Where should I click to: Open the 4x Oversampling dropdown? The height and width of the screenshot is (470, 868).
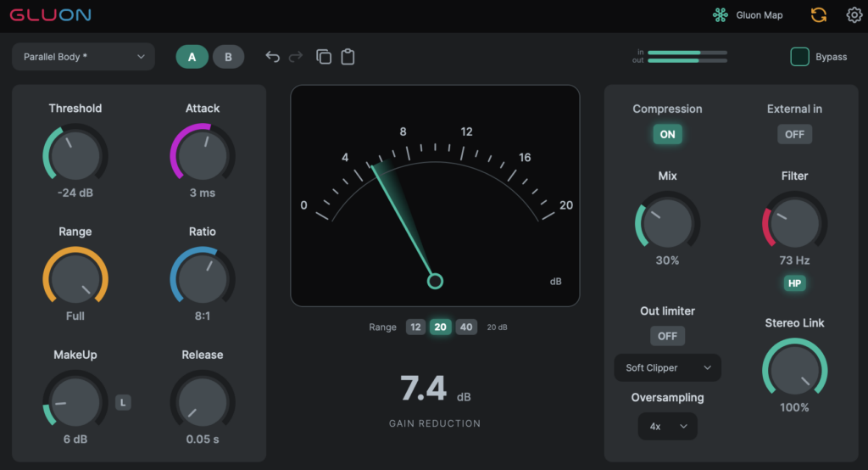coord(668,426)
